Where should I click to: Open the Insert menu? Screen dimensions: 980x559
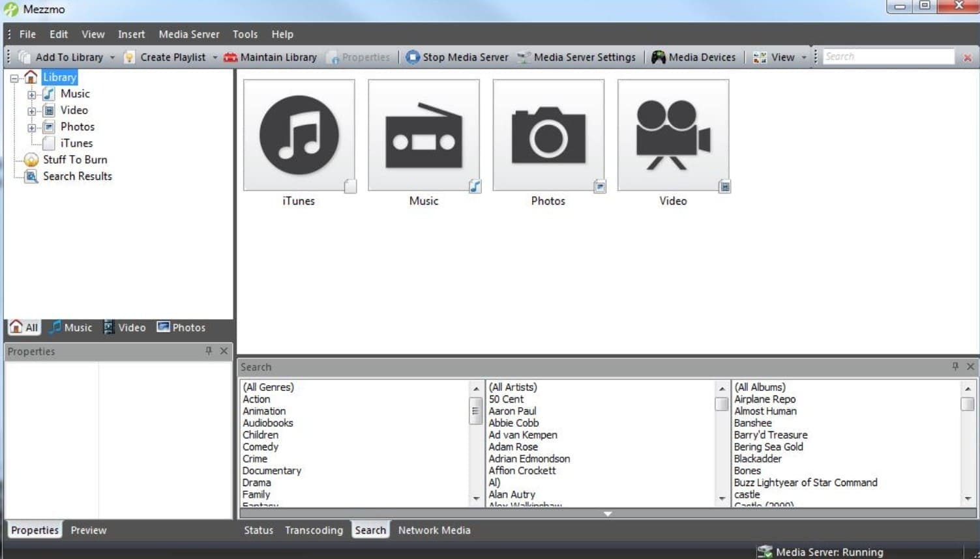132,35
